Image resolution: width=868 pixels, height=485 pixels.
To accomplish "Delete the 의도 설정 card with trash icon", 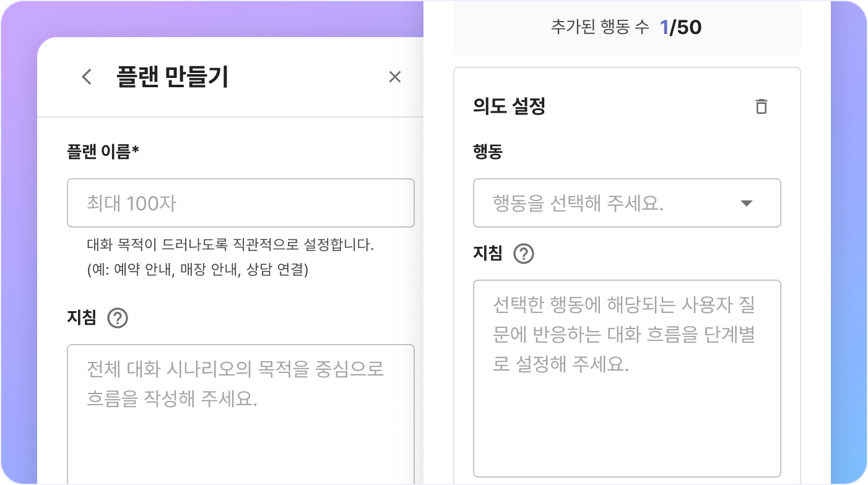I will (x=762, y=106).
